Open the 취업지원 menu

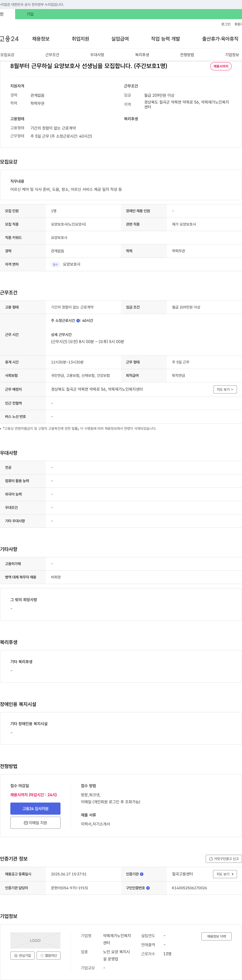[x=80, y=39]
